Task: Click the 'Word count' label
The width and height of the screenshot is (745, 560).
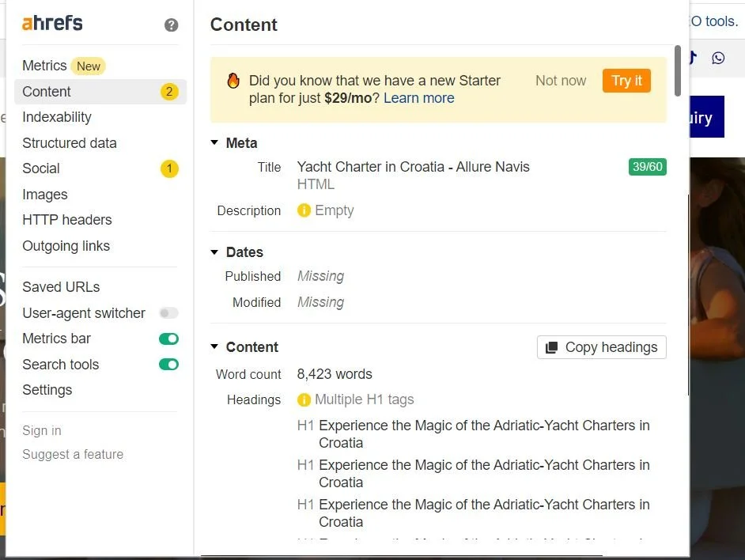Action: coord(248,375)
